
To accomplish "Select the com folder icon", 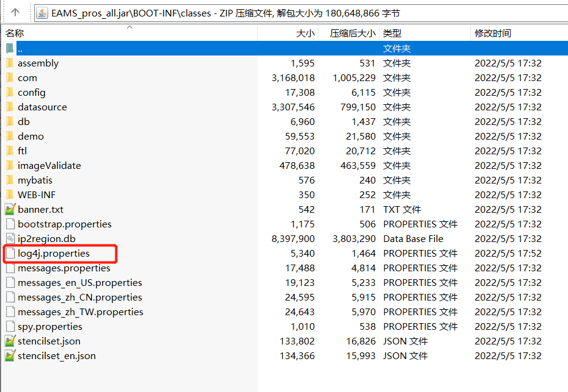I will [x=10, y=78].
